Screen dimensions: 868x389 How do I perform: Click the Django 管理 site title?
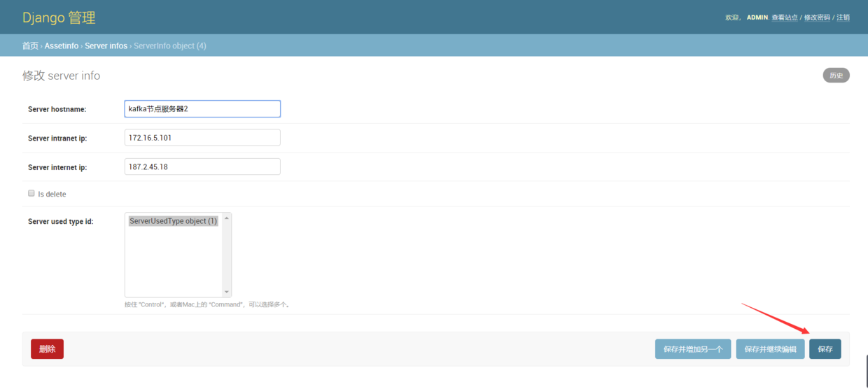pos(59,17)
